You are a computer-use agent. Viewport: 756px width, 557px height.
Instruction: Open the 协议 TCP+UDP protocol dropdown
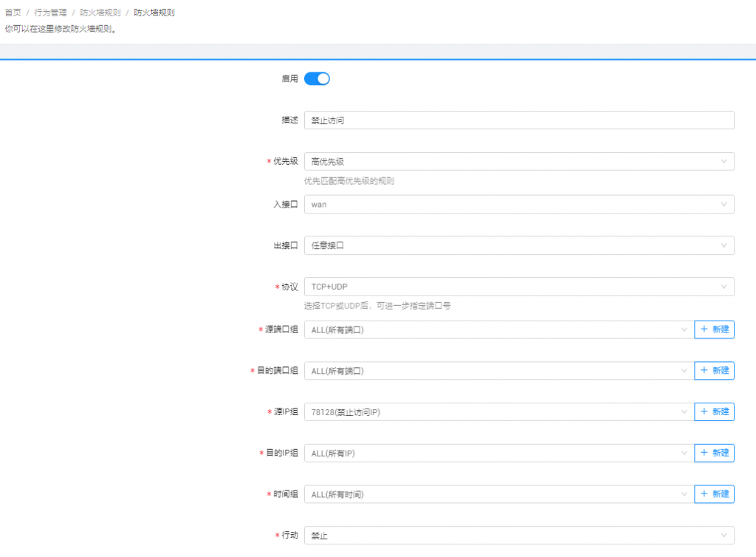pos(518,287)
